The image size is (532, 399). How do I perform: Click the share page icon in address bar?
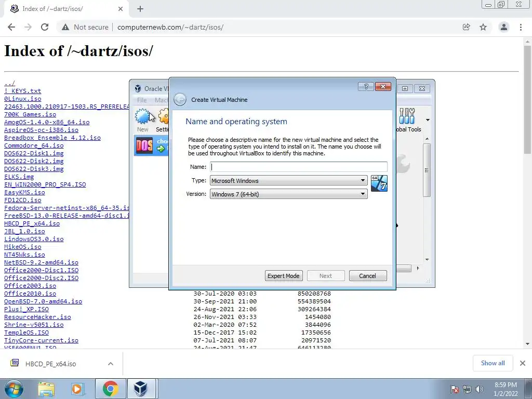point(466,27)
